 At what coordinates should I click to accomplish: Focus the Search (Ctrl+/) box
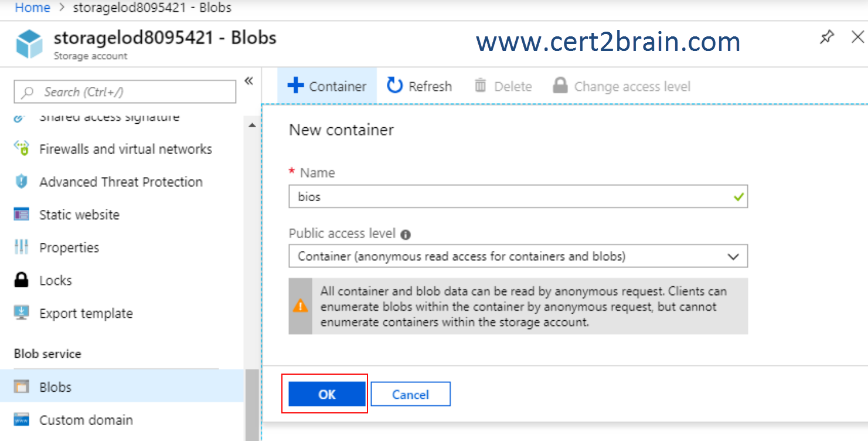coord(125,92)
